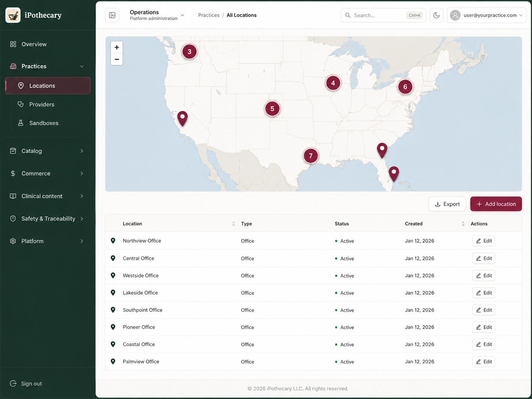The height and width of the screenshot is (399, 532).
Task: Select map cluster marker 3
Action: coord(190,51)
